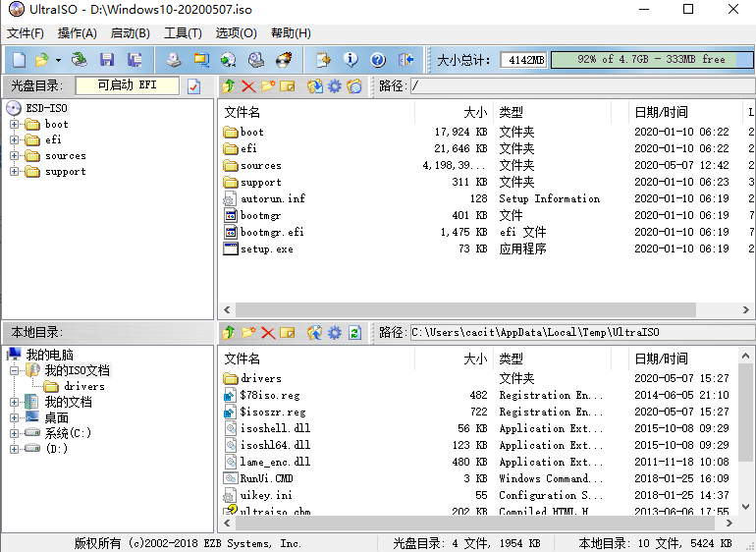Expand the boot folder in the disc tree
Screen dimensions: 756x552
tap(14, 125)
